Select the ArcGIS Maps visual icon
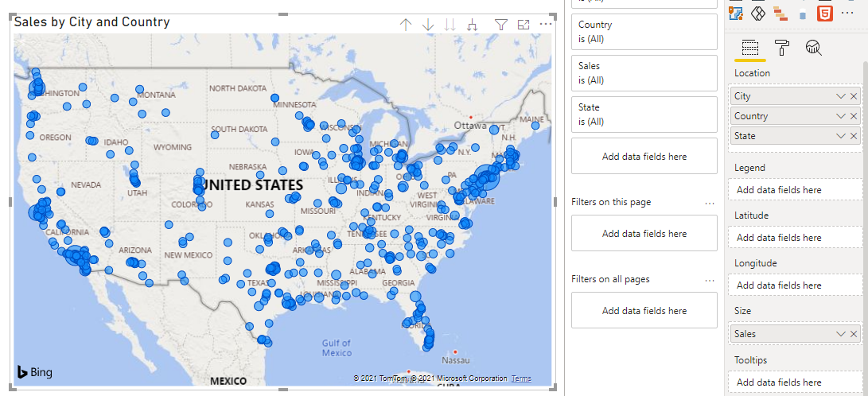 coord(735,12)
